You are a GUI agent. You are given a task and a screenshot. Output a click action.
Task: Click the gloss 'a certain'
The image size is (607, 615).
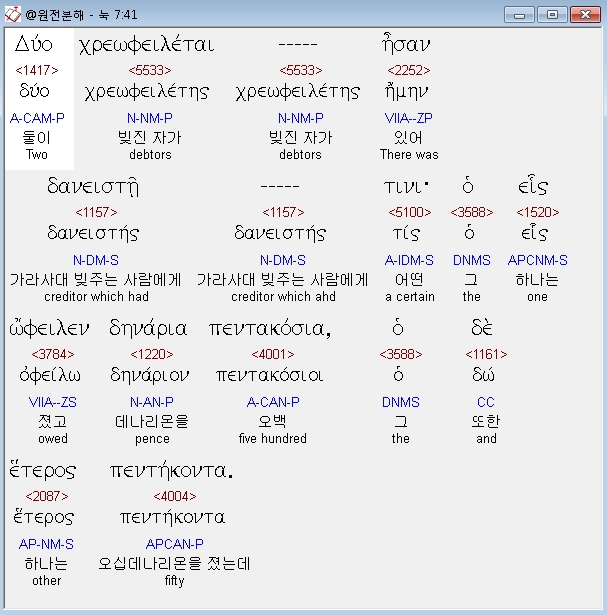point(410,297)
